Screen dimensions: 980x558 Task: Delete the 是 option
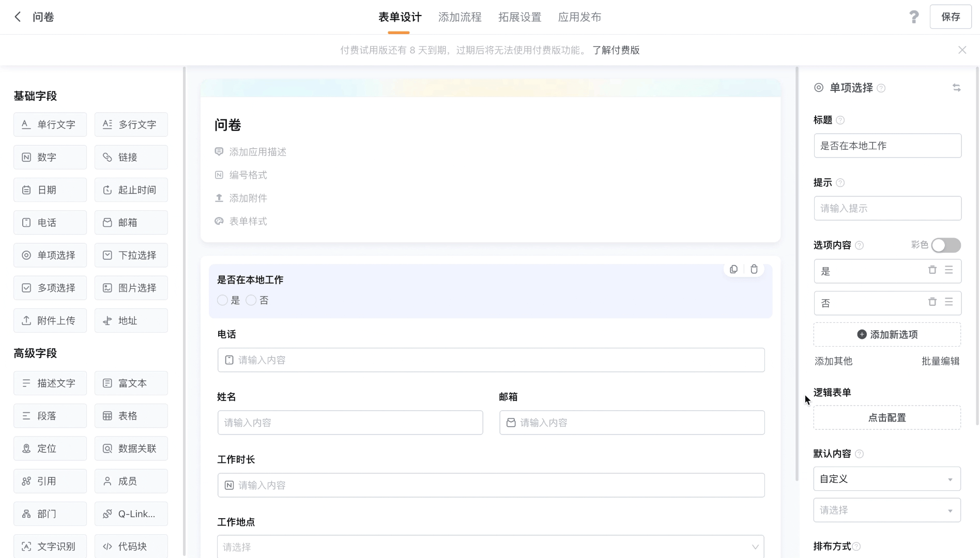click(932, 270)
